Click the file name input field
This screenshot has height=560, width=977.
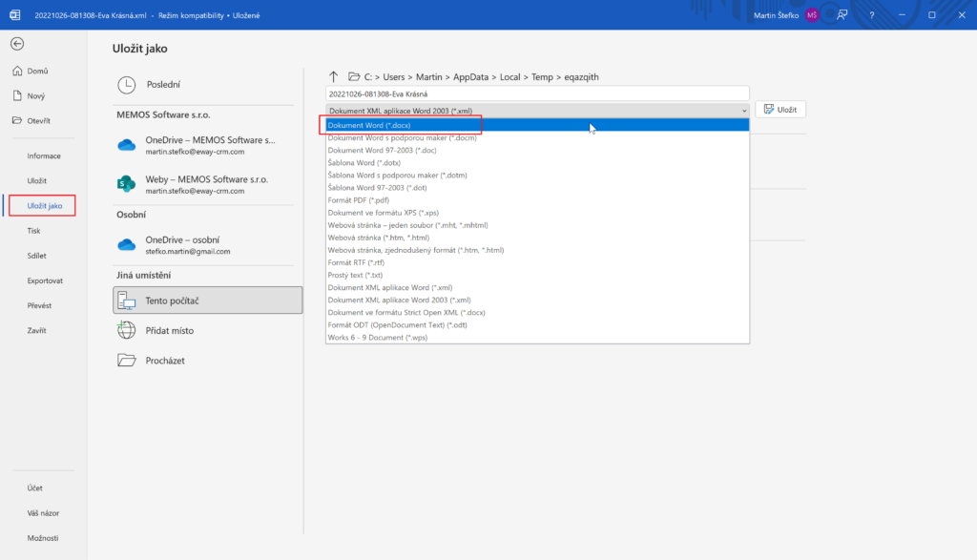coord(537,94)
